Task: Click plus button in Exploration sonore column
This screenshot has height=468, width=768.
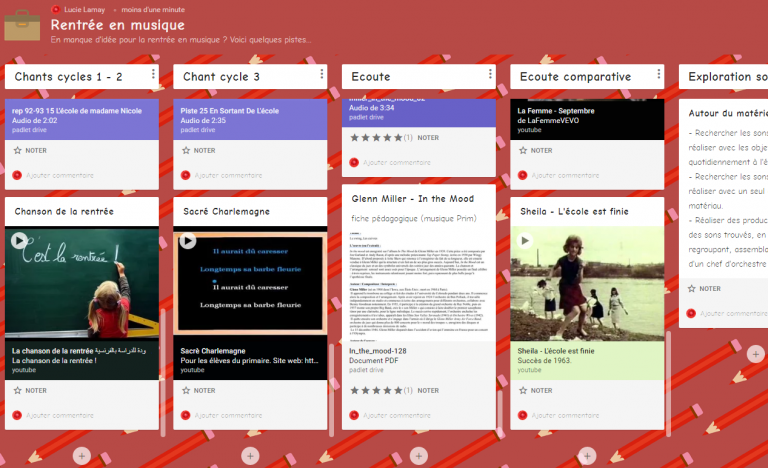Action: (754, 354)
